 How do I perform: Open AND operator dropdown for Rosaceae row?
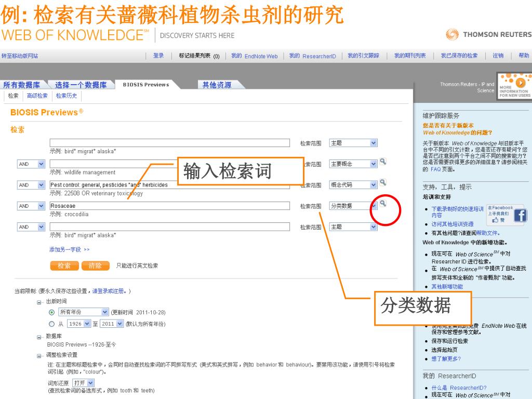coord(31,206)
